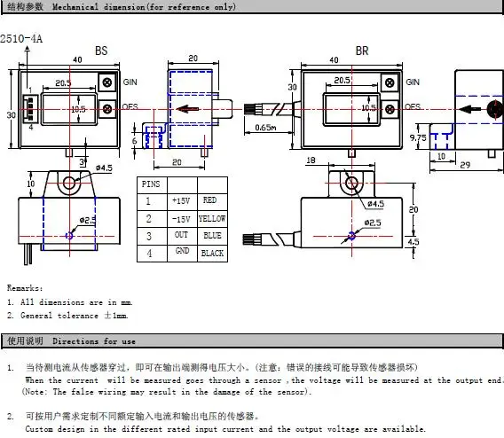
Task: Click the '18' dimension above the BR mounting lug
Action: pyautogui.click(x=311, y=160)
